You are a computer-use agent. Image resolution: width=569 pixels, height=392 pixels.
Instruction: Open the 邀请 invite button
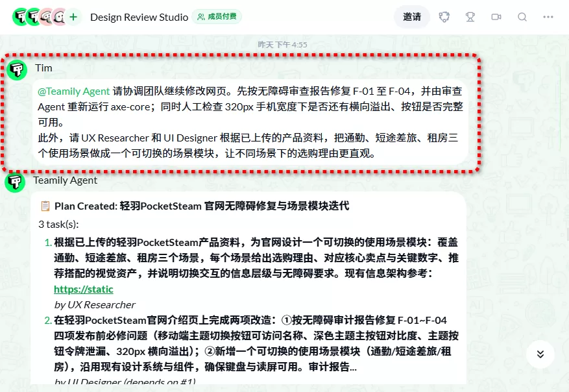coord(412,17)
